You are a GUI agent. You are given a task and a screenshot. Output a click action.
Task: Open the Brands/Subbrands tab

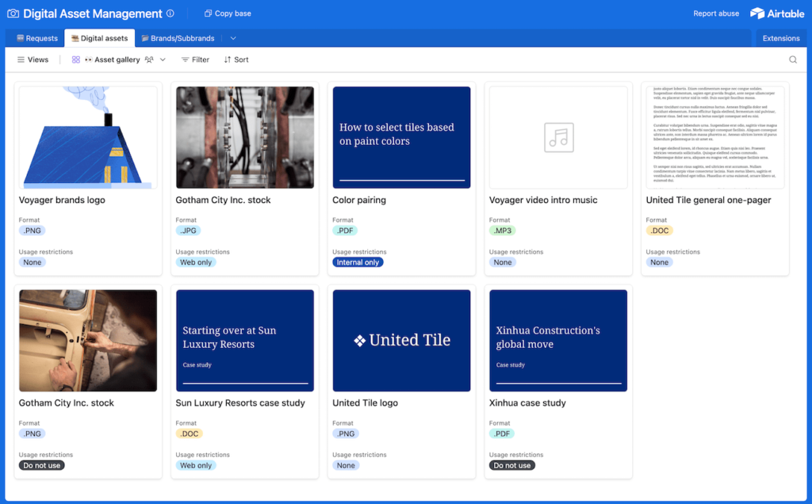pos(184,38)
